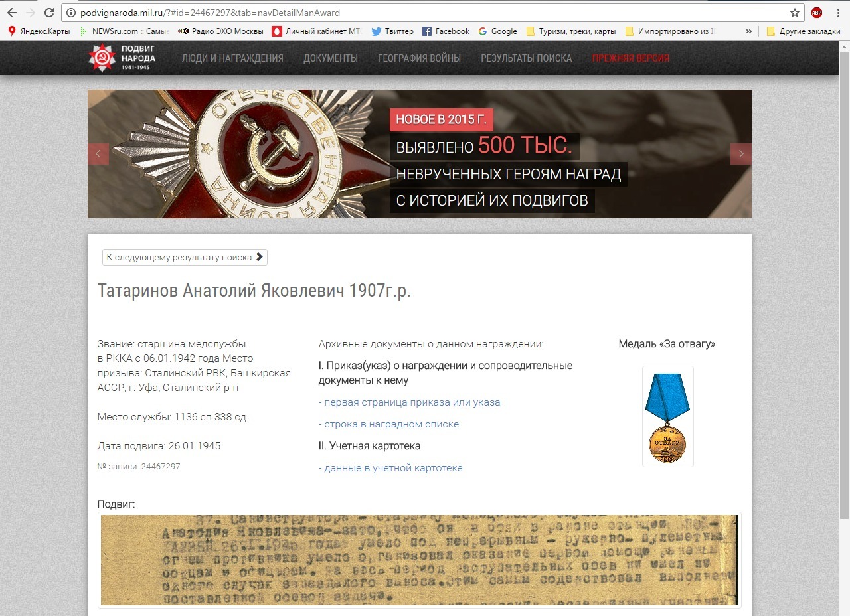
Task: Show next banner slide
Action: [x=741, y=154]
